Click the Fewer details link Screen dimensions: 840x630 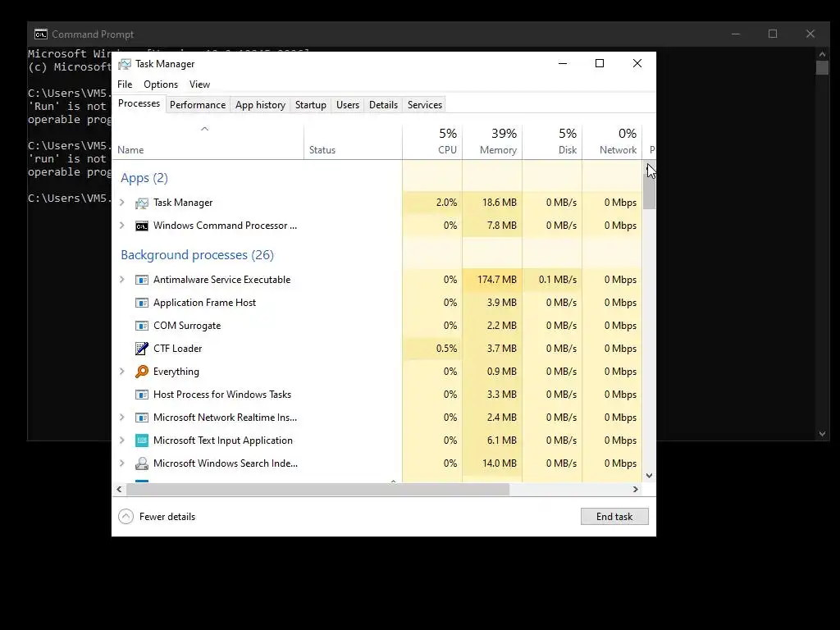point(167,517)
